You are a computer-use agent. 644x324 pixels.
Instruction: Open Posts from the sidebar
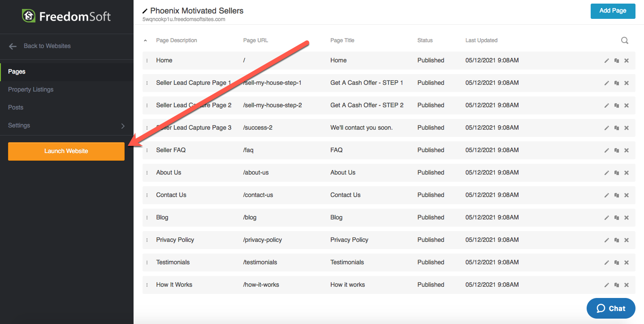16,108
